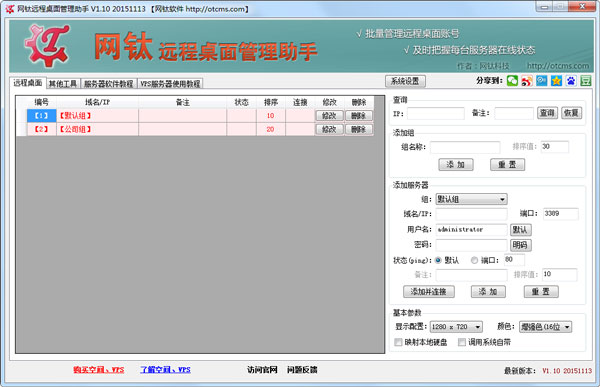This screenshot has height=387, width=600.
Task: Open the 问题反馈 link
Action: coord(302,370)
